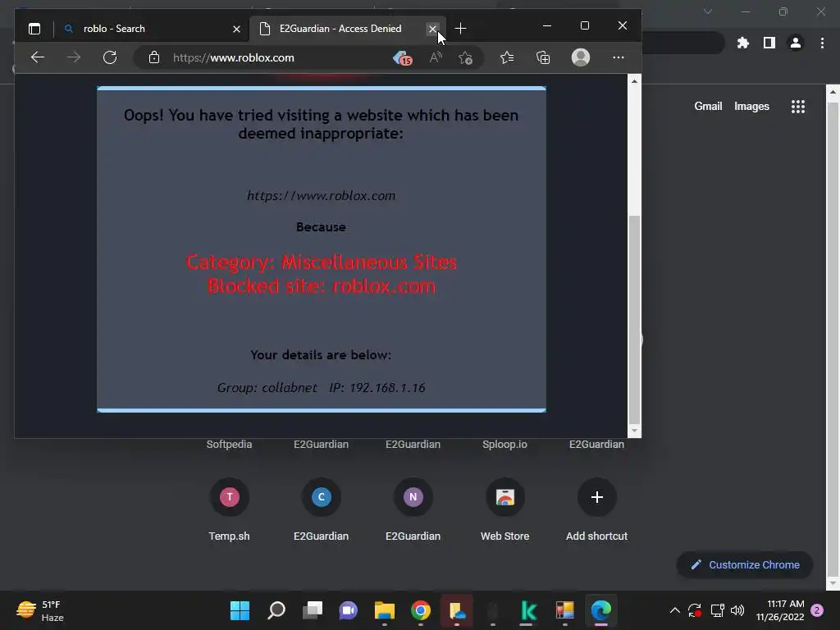Open Softpedia shortcut label
840x630 pixels.
pyautogui.click(x=230, y=444)
